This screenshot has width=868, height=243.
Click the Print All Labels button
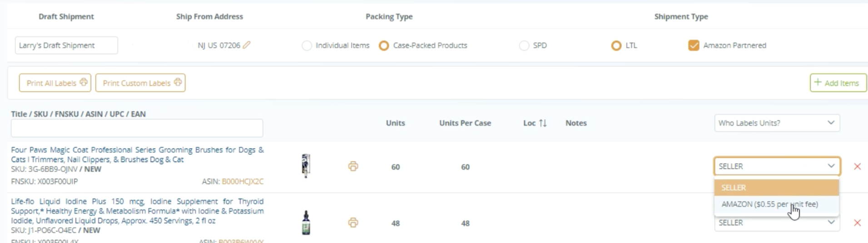click(55, 83)
